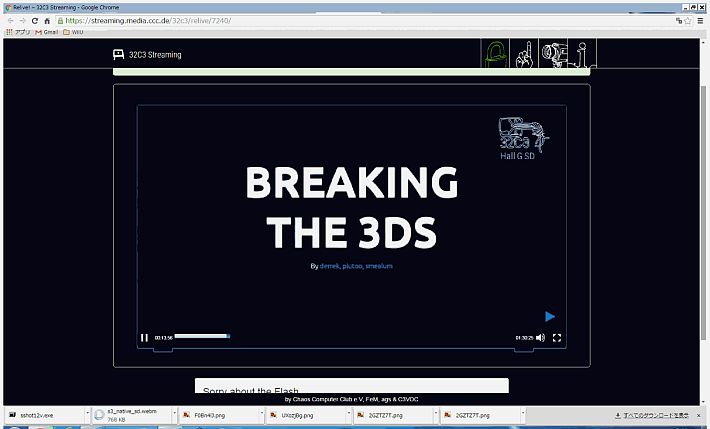Expand options for F0Bn40.png download
Image resolution: width=710 pixels, height=429 pixels.
[x=262, y=413]
